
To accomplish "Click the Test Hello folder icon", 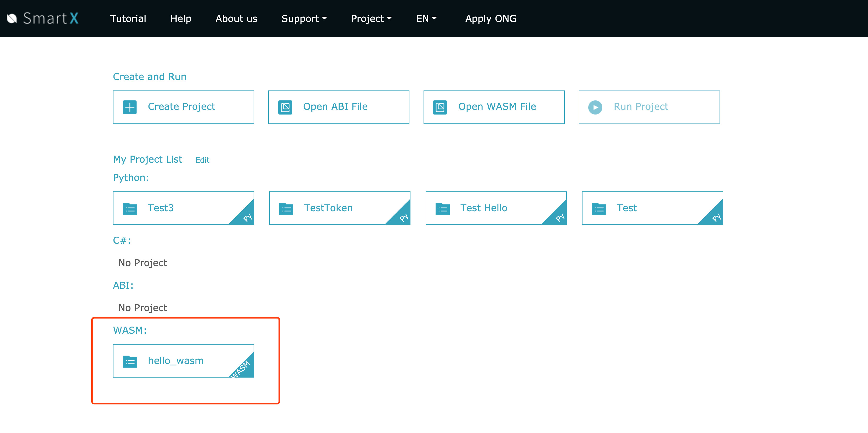I will (x=442, y=209).
